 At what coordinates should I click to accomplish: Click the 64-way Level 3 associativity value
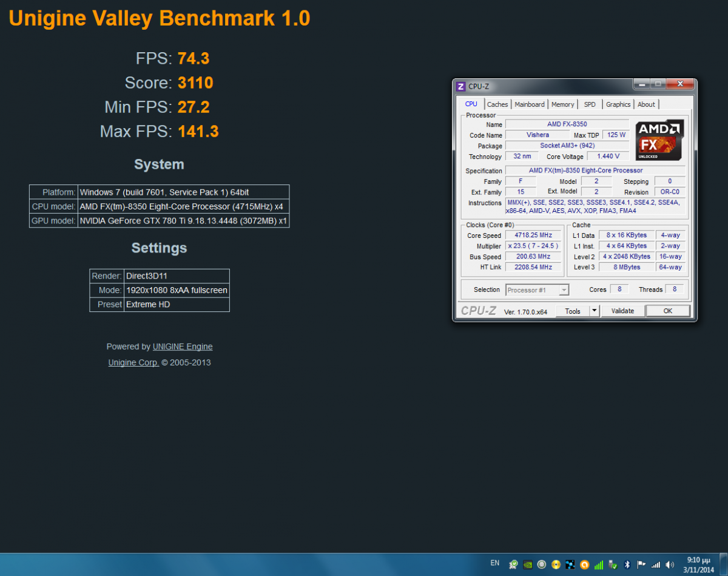click(x=670, y=267)
